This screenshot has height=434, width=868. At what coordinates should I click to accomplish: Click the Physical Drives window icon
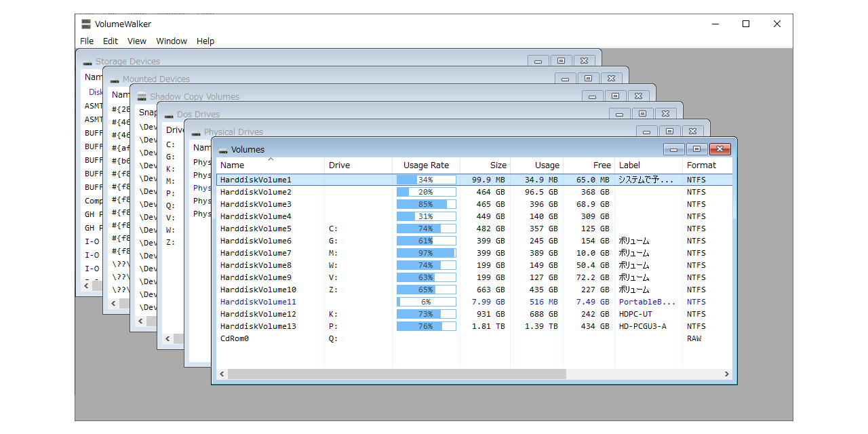[195, 132]
